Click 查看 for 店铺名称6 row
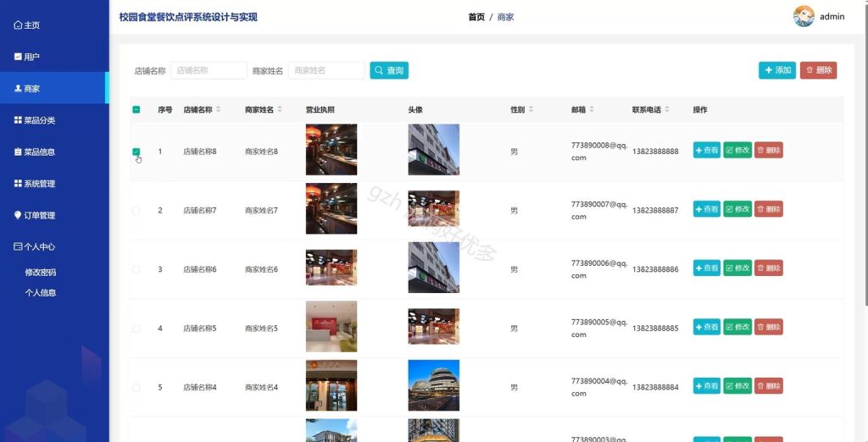This screenshot has height=442, width=868. click(707, 268)
